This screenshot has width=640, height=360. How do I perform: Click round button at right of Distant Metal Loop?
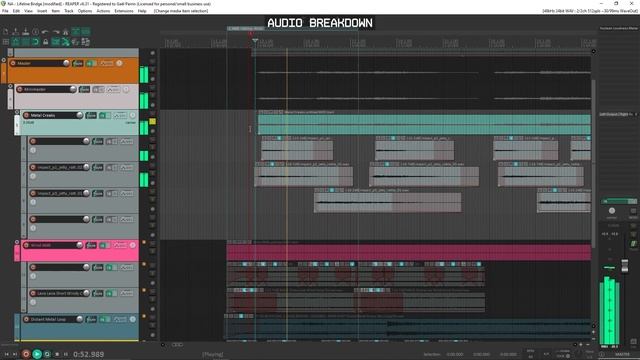[x=133, y=319]
